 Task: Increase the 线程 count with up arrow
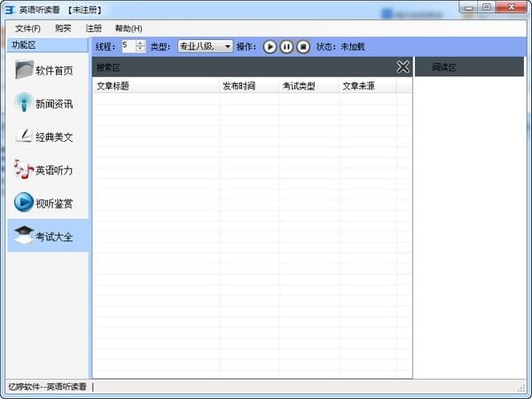point(140,43)
